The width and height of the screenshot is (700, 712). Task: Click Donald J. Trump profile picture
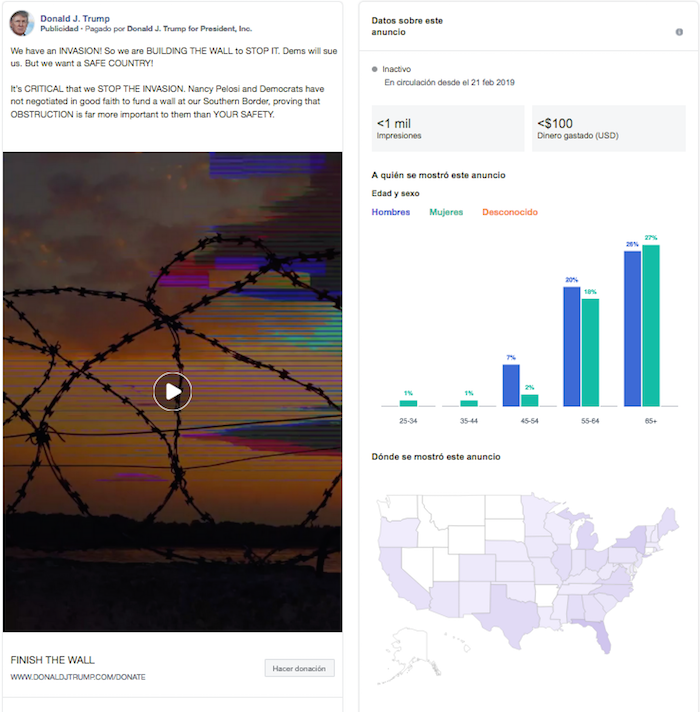click(22, 23)
